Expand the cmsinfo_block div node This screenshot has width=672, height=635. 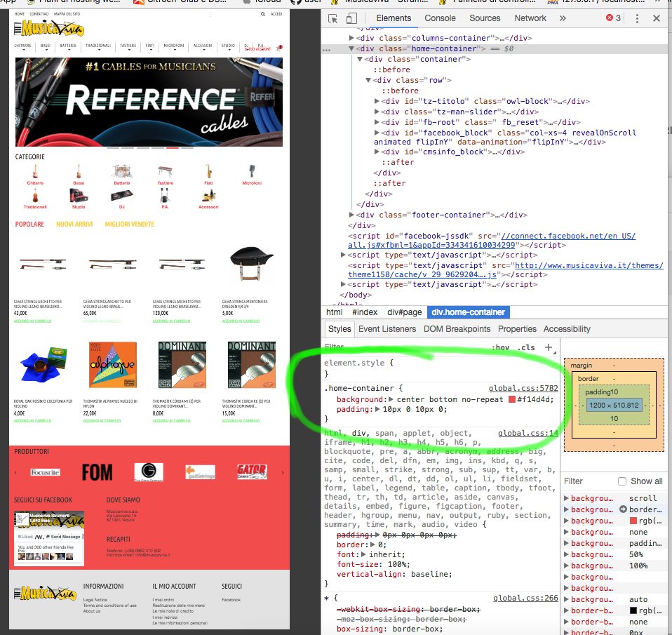click(377, 152)
